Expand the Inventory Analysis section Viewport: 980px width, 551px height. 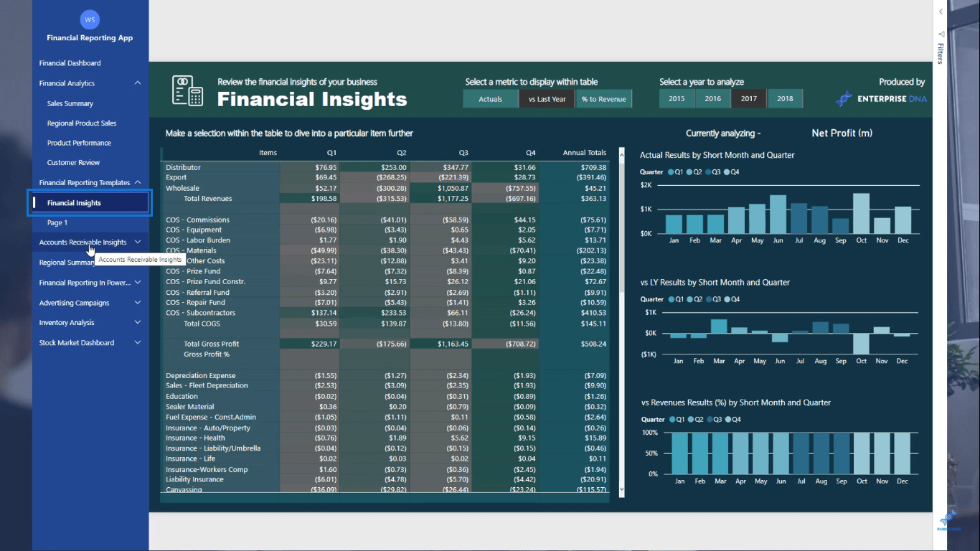point(138,323)
